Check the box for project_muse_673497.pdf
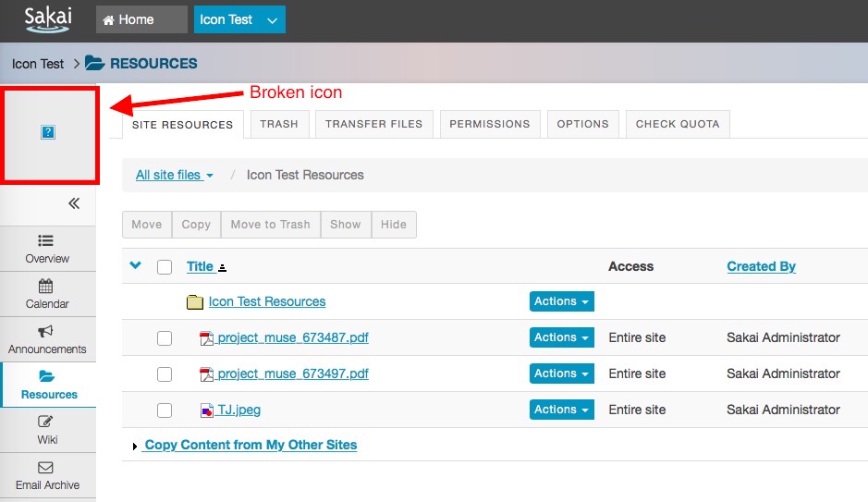 [x=165, y=374]
